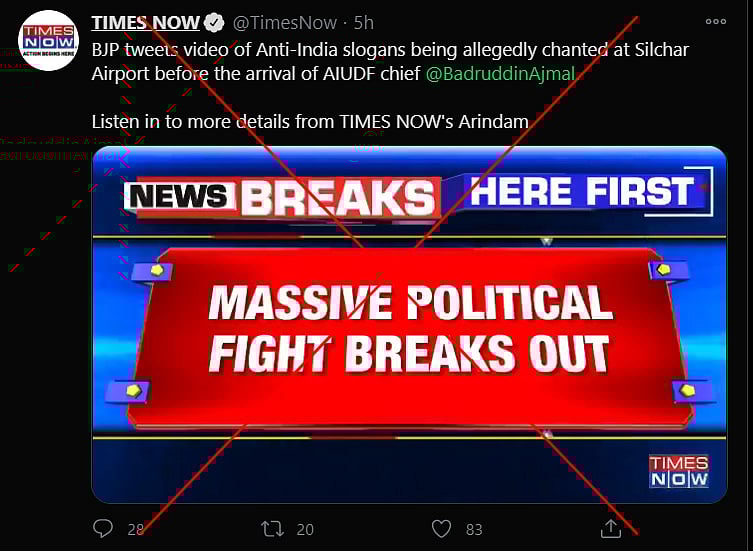
Task: Like the tweet with the heart icon
Action: [441, 529]
